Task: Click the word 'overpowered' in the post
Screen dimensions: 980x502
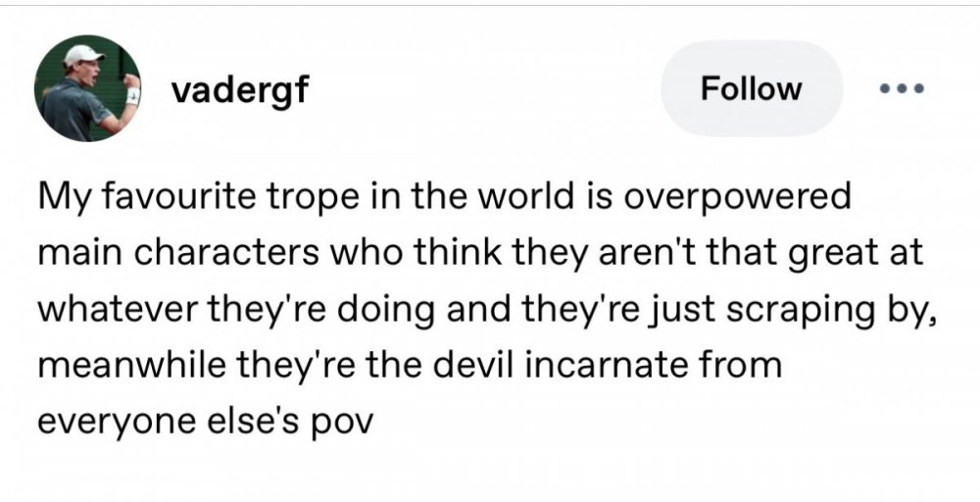Action: pyautogui.click(x=737, y=197)
